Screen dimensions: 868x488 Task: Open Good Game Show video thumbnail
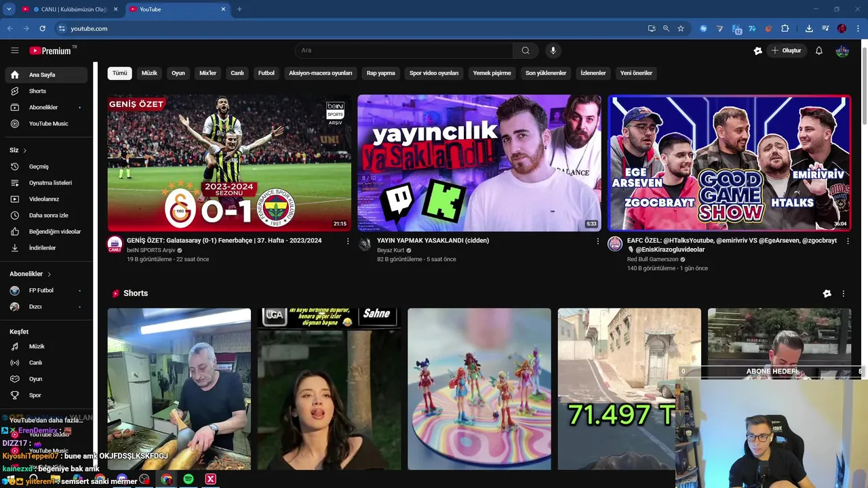tap(729, 163)
